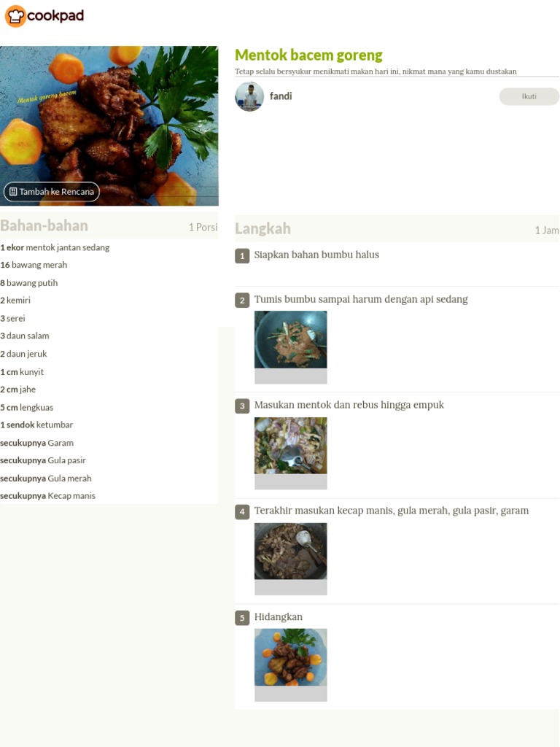Select the '2 cm jahe' ingredient

[18, 390]
